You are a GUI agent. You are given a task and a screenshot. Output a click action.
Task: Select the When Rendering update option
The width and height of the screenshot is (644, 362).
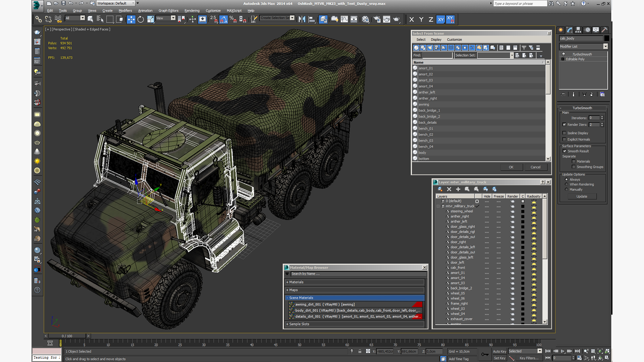coord(567,185)
